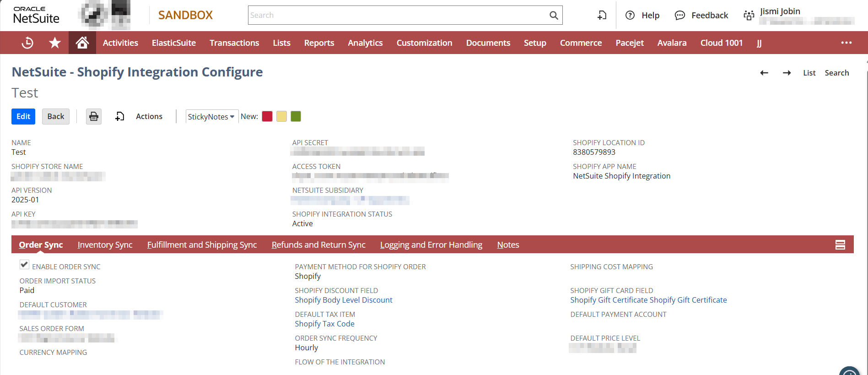The width and height of the screenshot is (868, 375).
Task: Switch to Logging and Error Handling subtab
Action: (x=431, y=245)
